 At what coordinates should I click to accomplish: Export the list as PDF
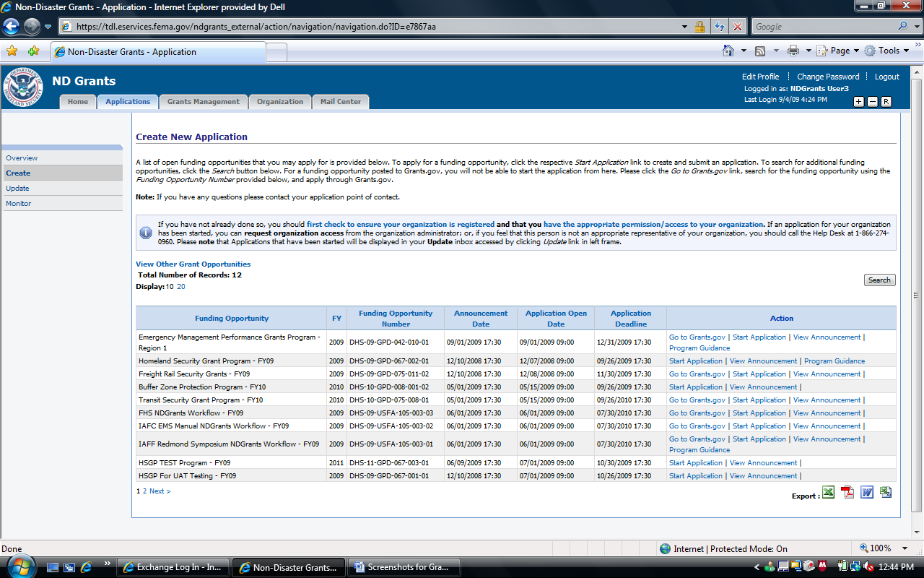[x=847, y=493]
